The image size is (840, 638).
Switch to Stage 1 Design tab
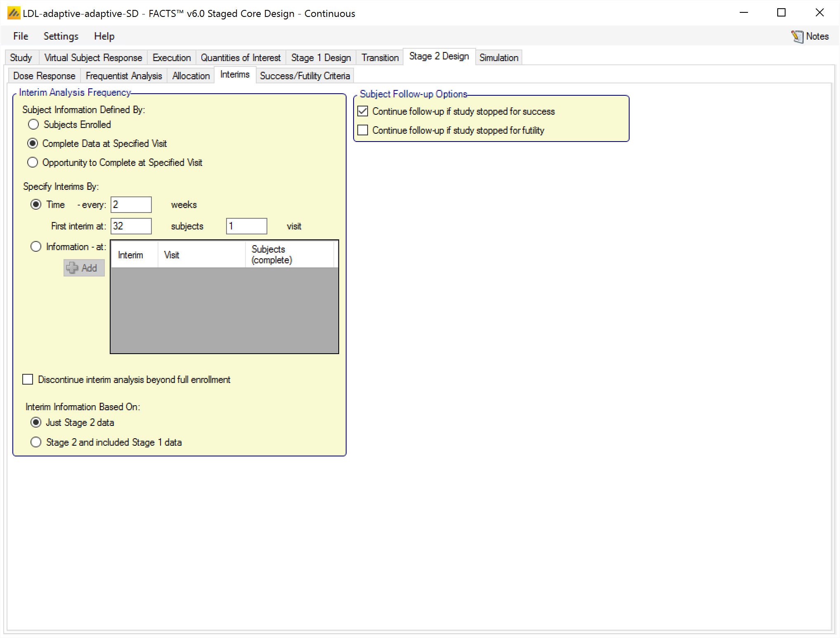point(321,58)
